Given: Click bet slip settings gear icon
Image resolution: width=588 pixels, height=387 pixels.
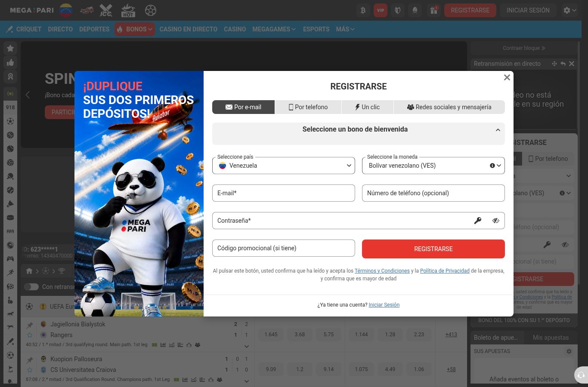Looking at the screenshot, I should point(569,351).
